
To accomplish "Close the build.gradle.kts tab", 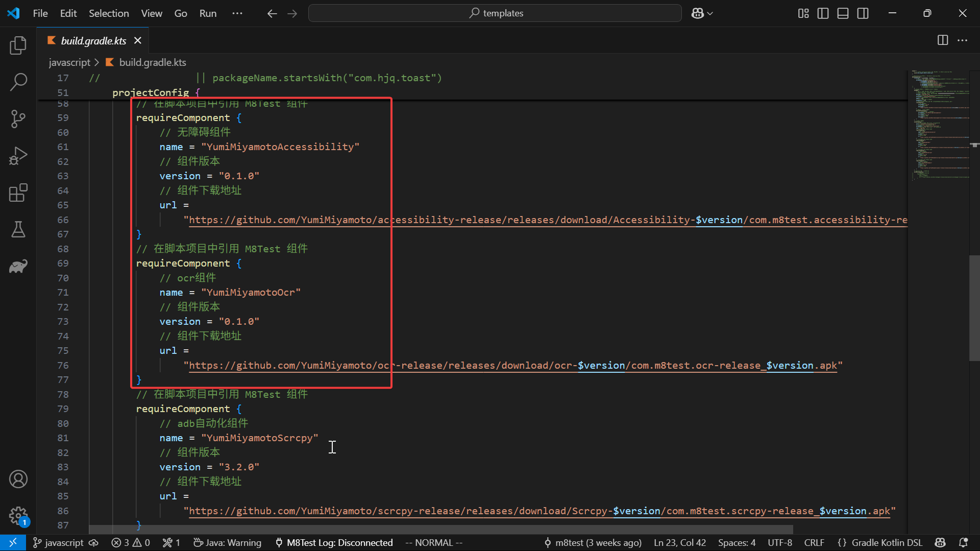I will (x=137, y=40).
